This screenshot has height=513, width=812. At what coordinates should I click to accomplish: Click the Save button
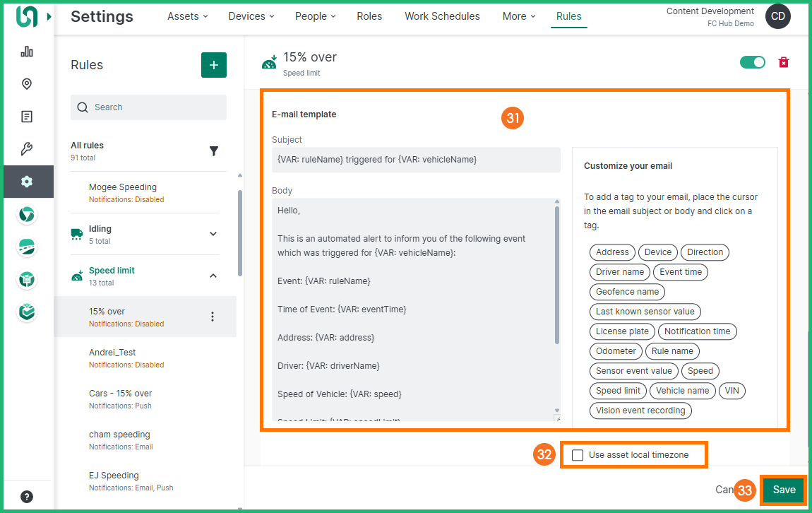(x=784, y=490)
